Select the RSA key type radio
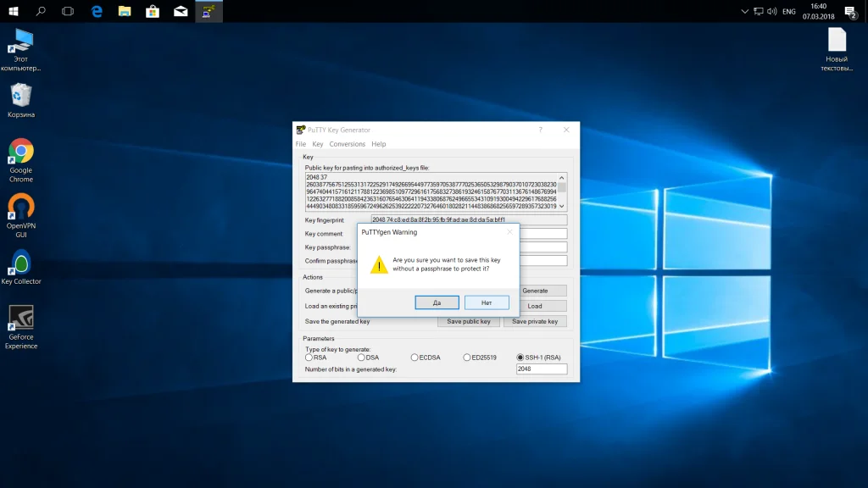 click(x=309, y=358)
